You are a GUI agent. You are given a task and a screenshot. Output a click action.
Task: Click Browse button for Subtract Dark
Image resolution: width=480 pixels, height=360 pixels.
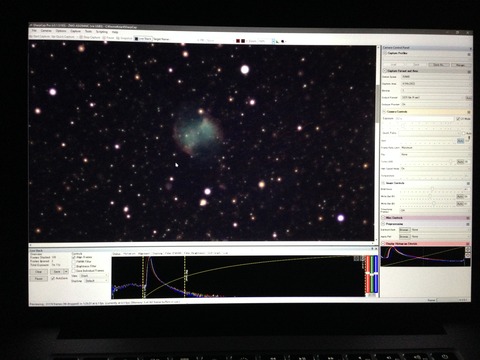tap(404, 230)
